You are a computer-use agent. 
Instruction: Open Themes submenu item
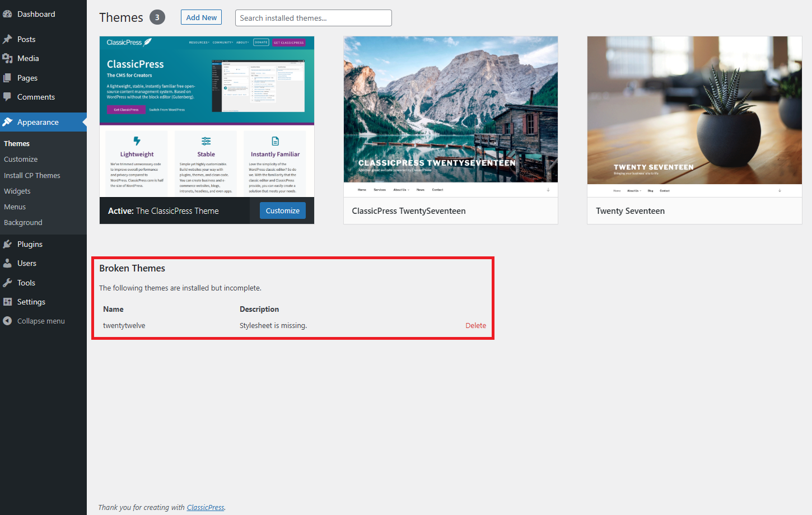pyautogui.click(x=17, y=143)
